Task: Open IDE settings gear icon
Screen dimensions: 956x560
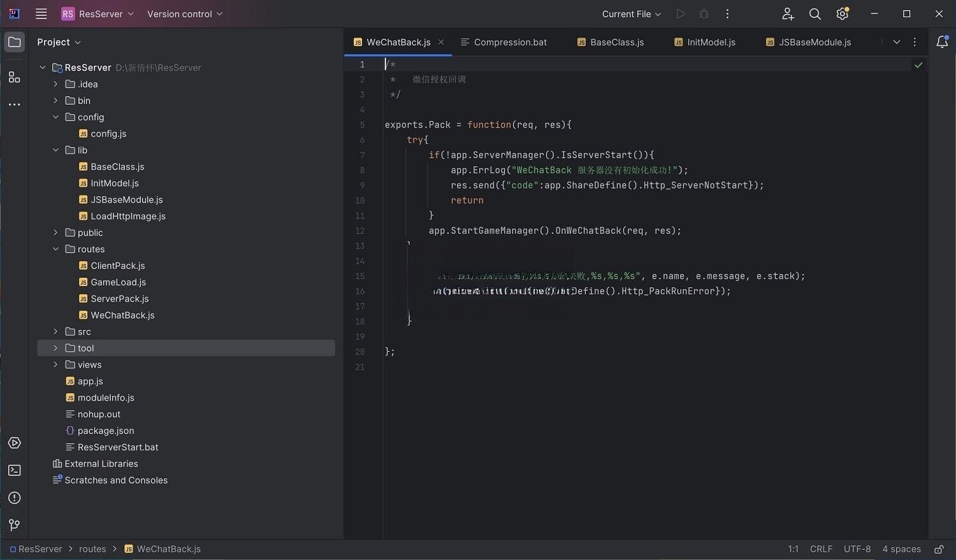Action: tap(842, 14)
